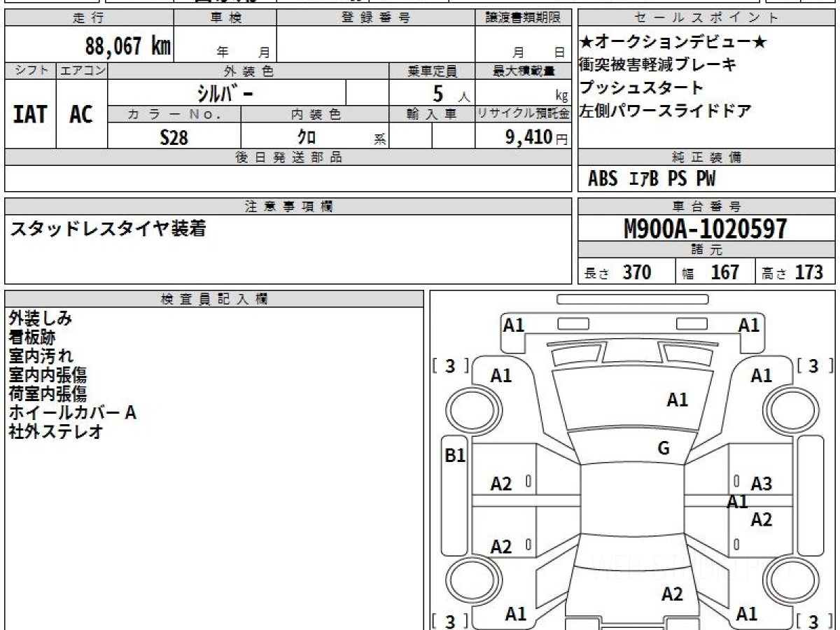Select the 衝突被害軽減ブレーキ sales point line
The width and height of the screenshot is (840, 630).
(x=658, y=65)
